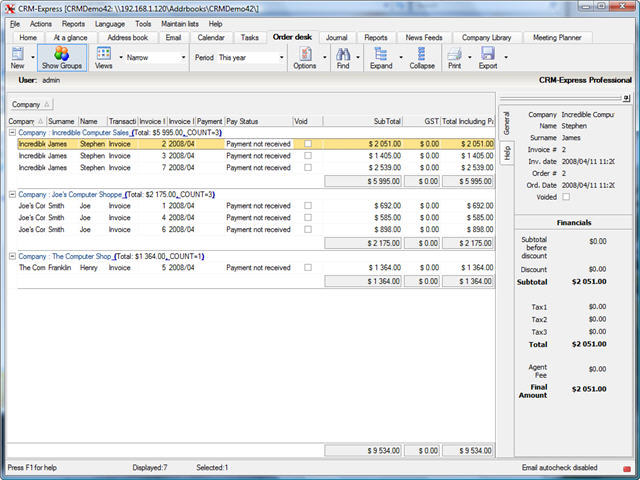Click the Pay Status column header
Screen dimensions: 640x480
point(257,121)
